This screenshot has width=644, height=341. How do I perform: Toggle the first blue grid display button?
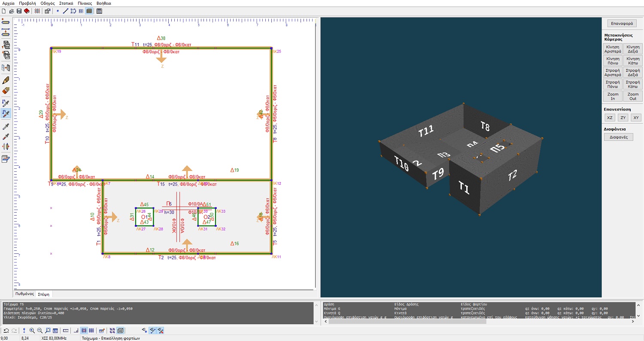pyautogui.click(x=84, y=331)
